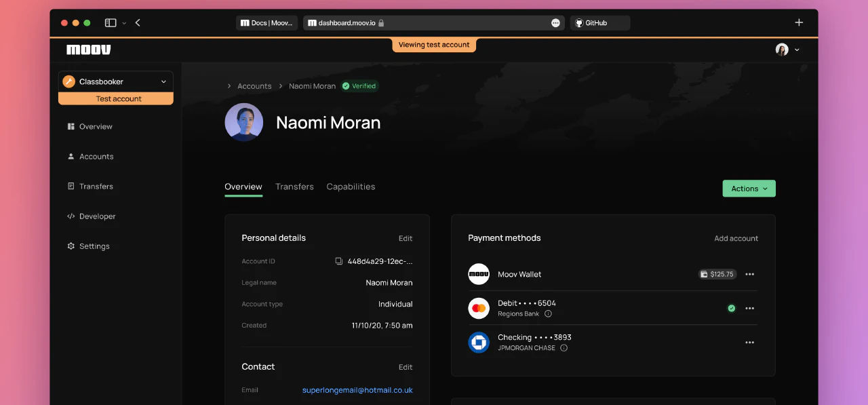Viewport: 868px width, 405px height.
Task: Show info for Regions Bank
Action: coord(548,314)
